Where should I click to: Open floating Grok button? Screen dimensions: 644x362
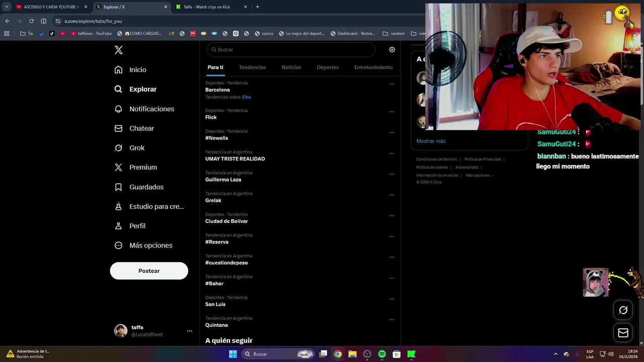pyautogui.click(x=623, y=310)
